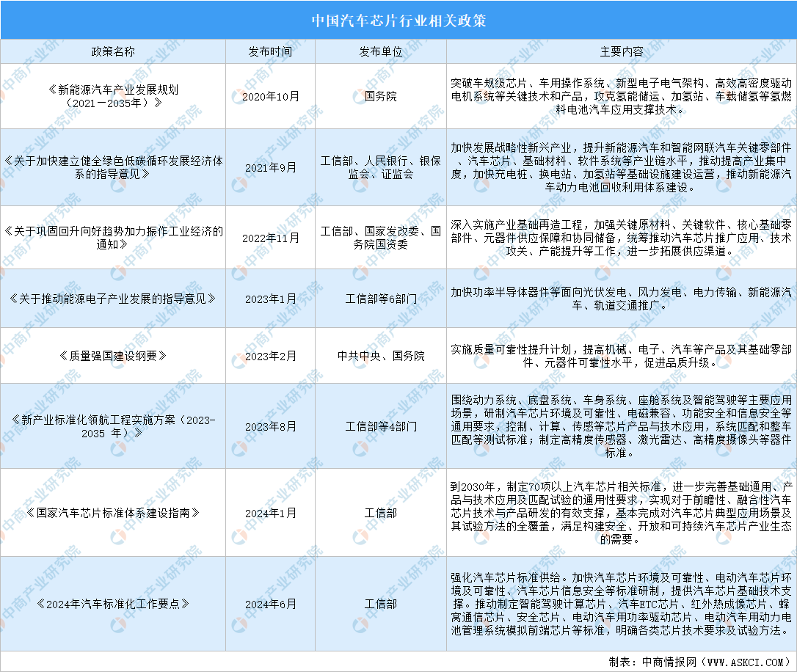Click issuer cell 工信部等4部门
The height and width of the screenshot is (672, 797).
click(x=381, y=426)
